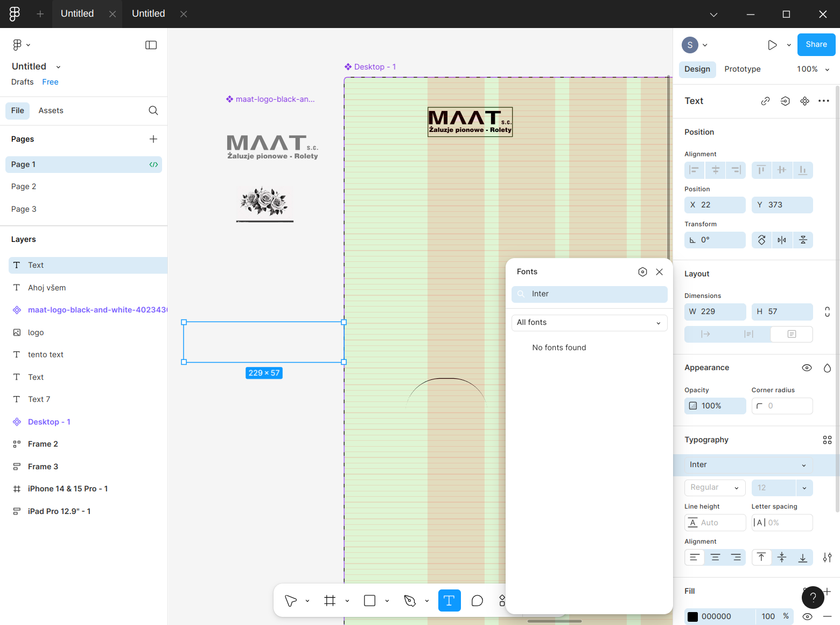The width and height of the screenshot is (840, 625).
Task: Select the Pen tool in toolbar
Action: coord(410,601)
